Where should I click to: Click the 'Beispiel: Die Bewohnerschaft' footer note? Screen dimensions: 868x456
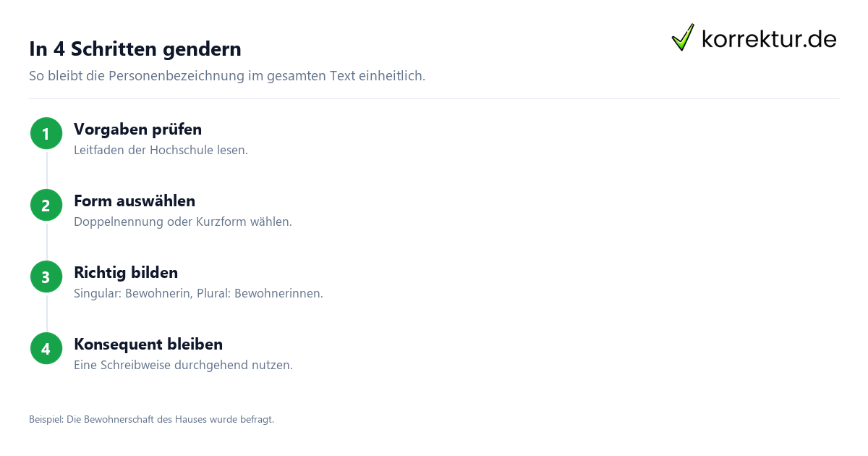(x=151, y=419)
